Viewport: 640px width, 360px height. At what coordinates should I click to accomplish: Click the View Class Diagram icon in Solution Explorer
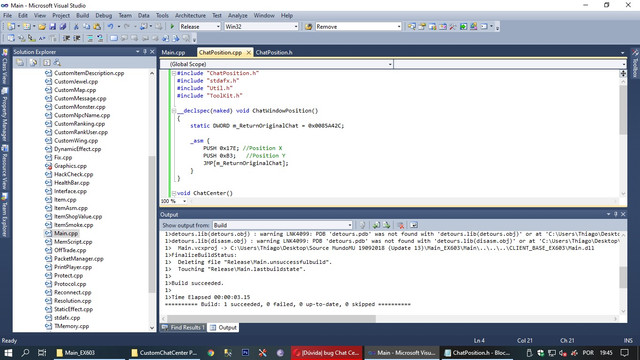pyautogui.click(x=57, y=62)
